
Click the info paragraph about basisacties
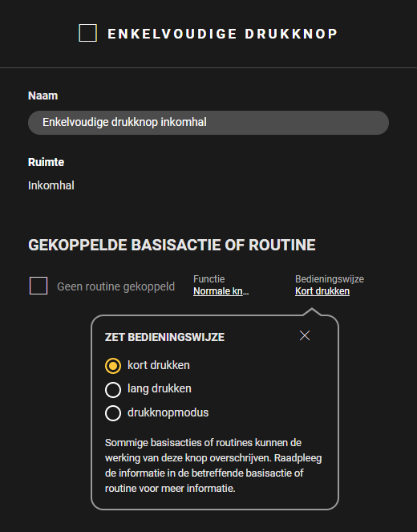213,465
